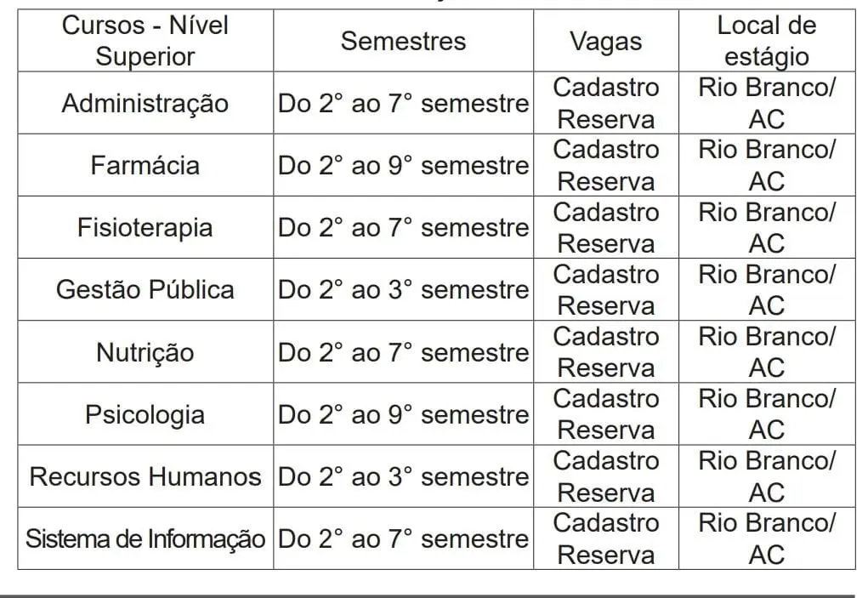
Task: Click the semester range in Gestão Pública row
Action: 403,289
